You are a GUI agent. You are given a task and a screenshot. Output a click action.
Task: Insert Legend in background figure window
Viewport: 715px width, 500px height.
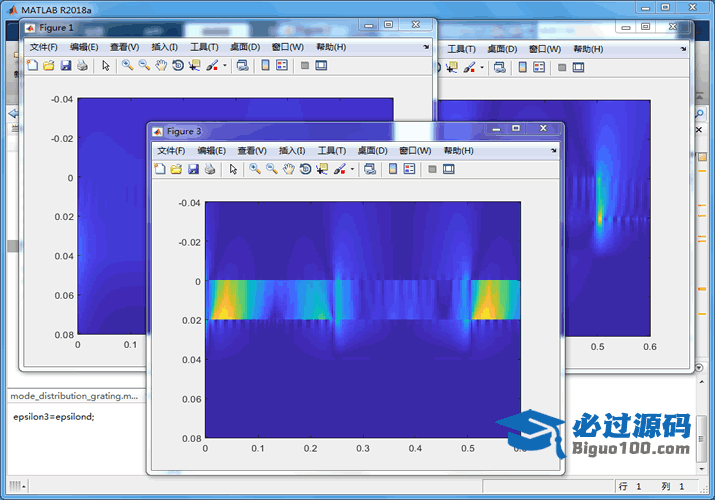tap(539, 67)
